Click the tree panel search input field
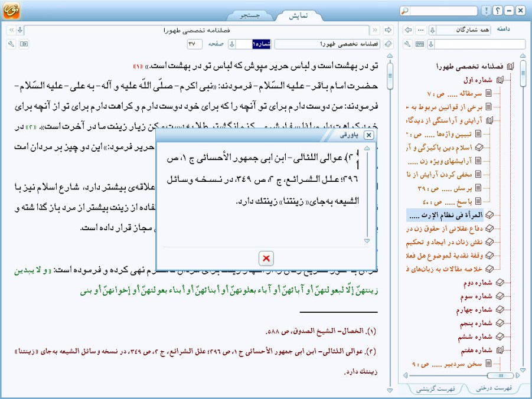The height and width of the screenshot is (399, 532). coord(480,44)
